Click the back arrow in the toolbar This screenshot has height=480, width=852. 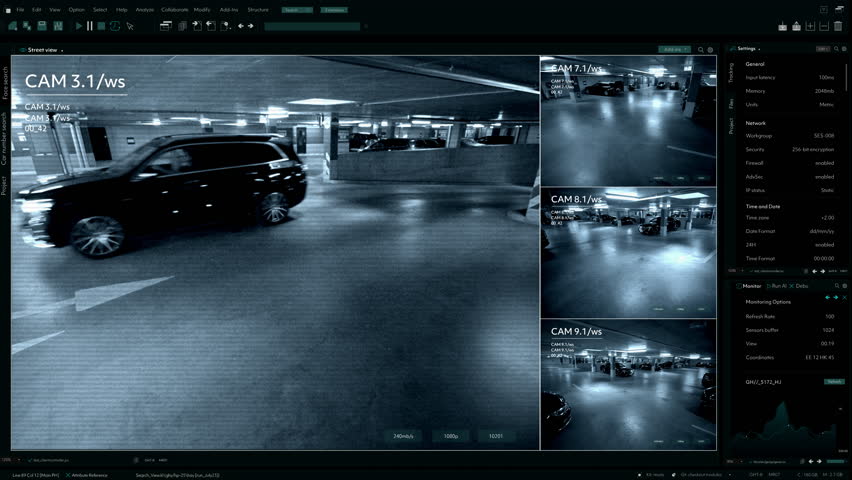pos(242,26)
